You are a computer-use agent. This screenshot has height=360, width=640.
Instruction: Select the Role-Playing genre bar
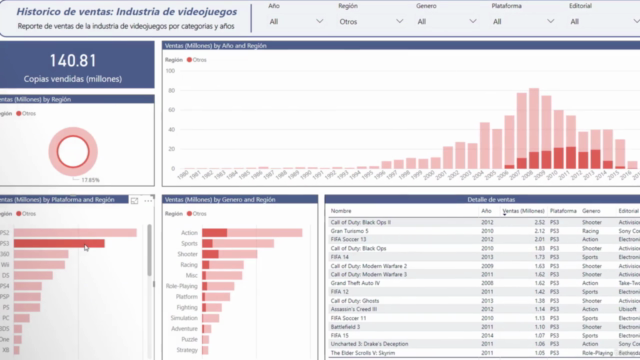tap(218, 286)
